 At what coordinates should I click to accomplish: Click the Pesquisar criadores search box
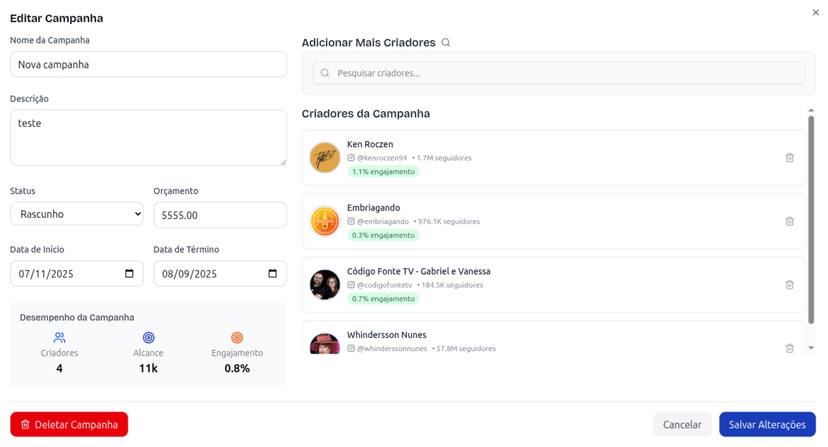click(558, 73)
